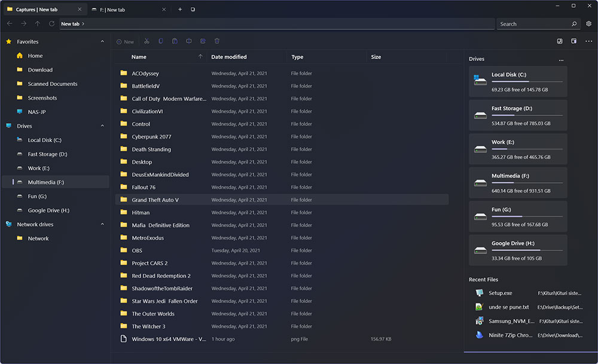Sort by Size column header
Viewport: 598px width, 364px height.
[376, 57]
